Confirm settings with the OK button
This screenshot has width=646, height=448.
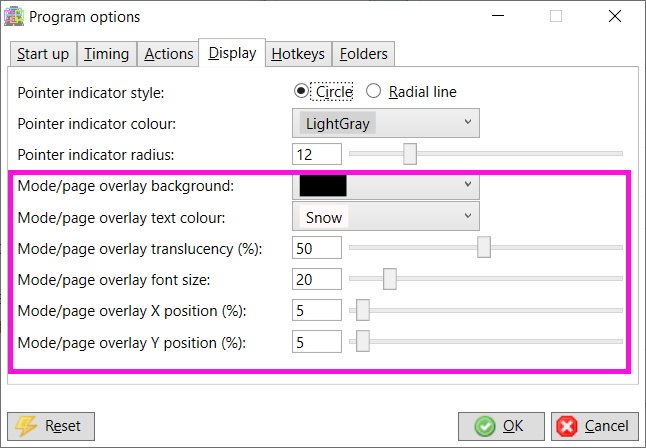[501, 426]
